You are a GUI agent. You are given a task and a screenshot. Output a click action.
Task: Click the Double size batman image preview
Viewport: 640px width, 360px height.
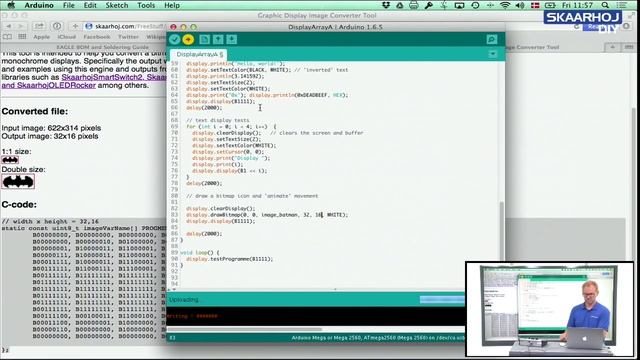click(18, 182)
